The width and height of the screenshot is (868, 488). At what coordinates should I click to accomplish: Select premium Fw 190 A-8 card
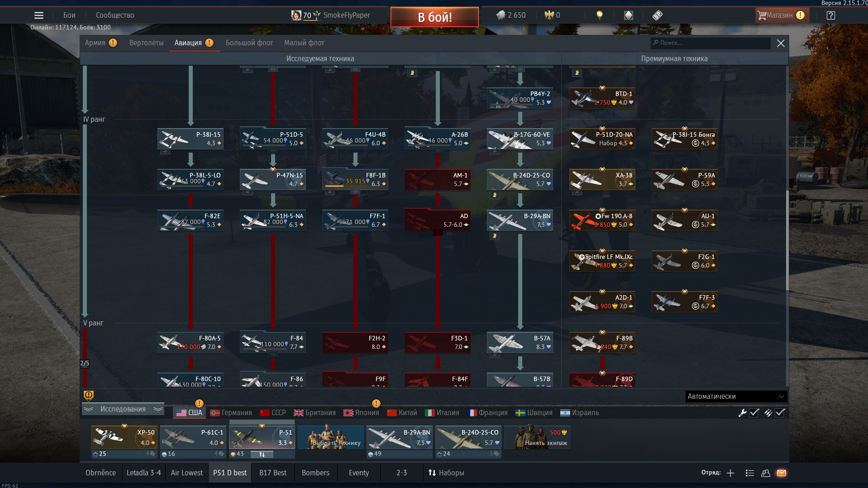[602, 220]
